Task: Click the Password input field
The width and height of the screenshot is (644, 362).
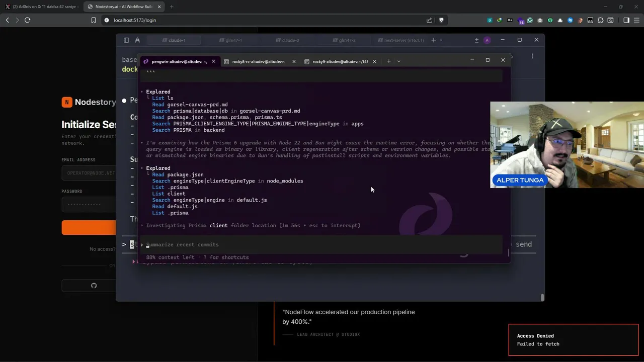Action: coord(89,204)
